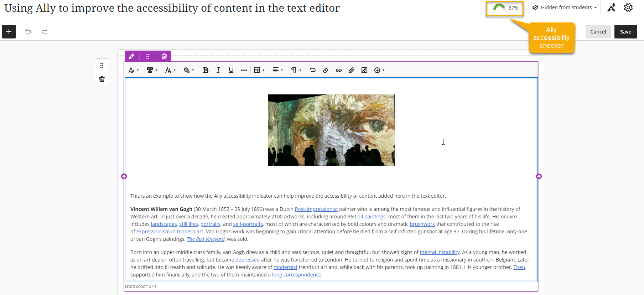Viewport: 644px width, 295px height.
Task: Click the page title heading text
Action: pos(172,8)
